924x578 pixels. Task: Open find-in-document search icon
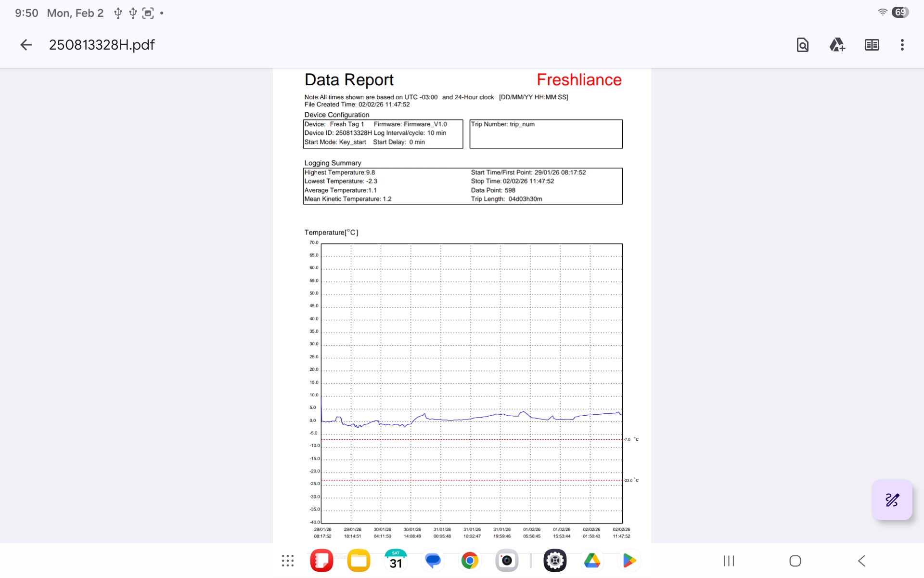point(802,45)
